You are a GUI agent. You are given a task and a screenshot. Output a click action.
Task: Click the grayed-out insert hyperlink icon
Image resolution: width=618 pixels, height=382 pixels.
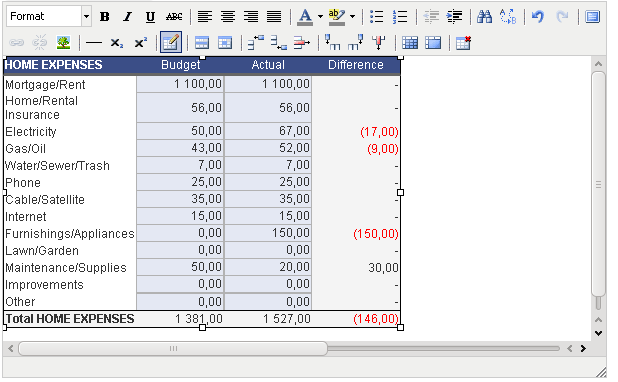[x=17, y=43]
